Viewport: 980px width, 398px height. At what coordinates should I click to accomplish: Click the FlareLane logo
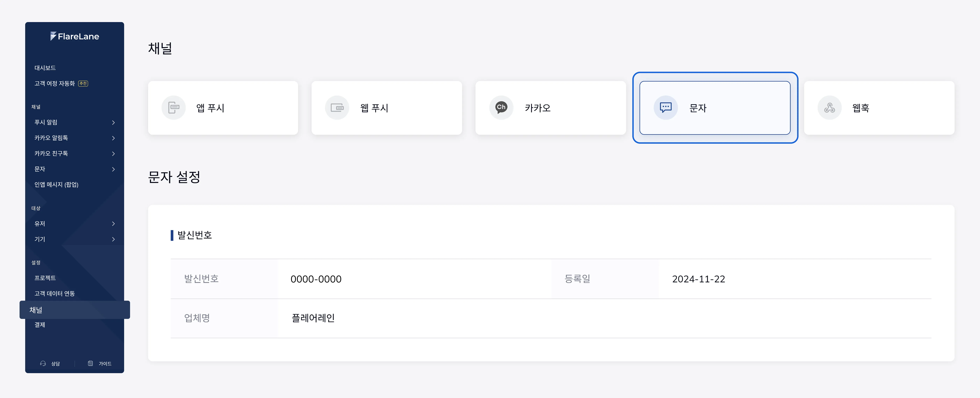coord(75,36)
